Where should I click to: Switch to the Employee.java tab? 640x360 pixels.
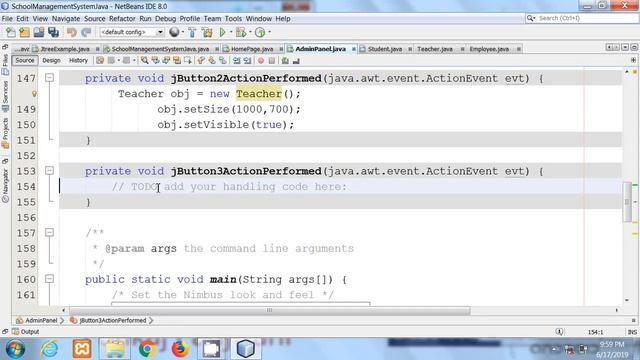tap(489, 49)
